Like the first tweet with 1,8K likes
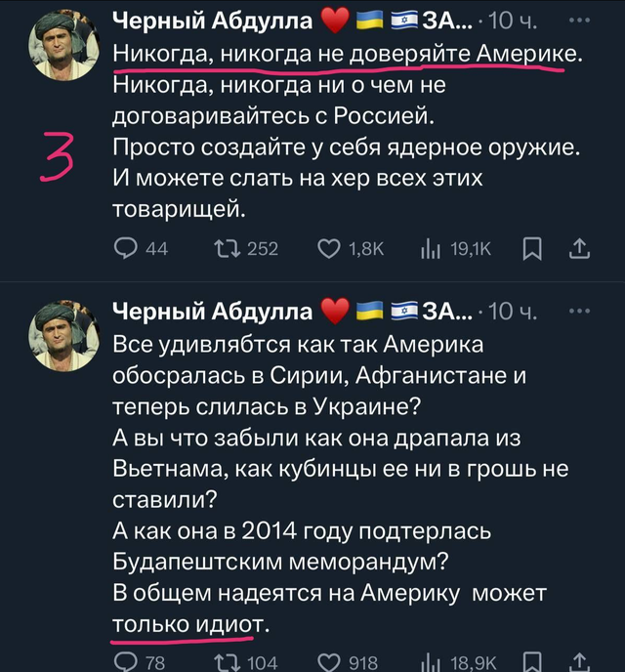Viewport: 625px width, 672px height. tap(351, 248)
